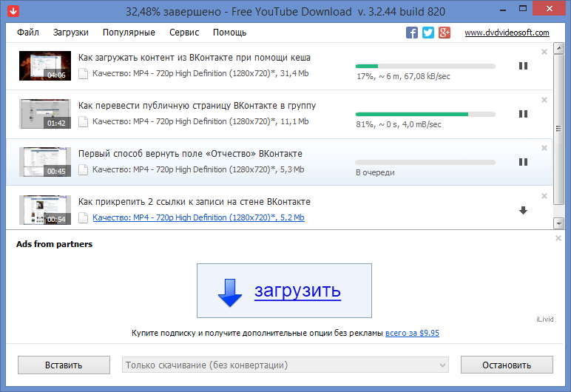Click file icon beside the 5,3 Mb quality line
The width and height of the screenshot is (571, 392).
pyautogui.click(x=84, y=170)
